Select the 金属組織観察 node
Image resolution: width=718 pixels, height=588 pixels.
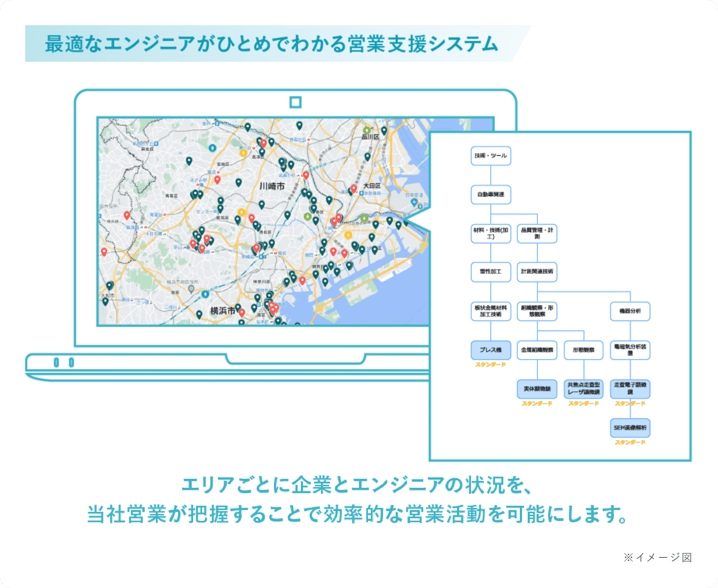tap(537, 350)
